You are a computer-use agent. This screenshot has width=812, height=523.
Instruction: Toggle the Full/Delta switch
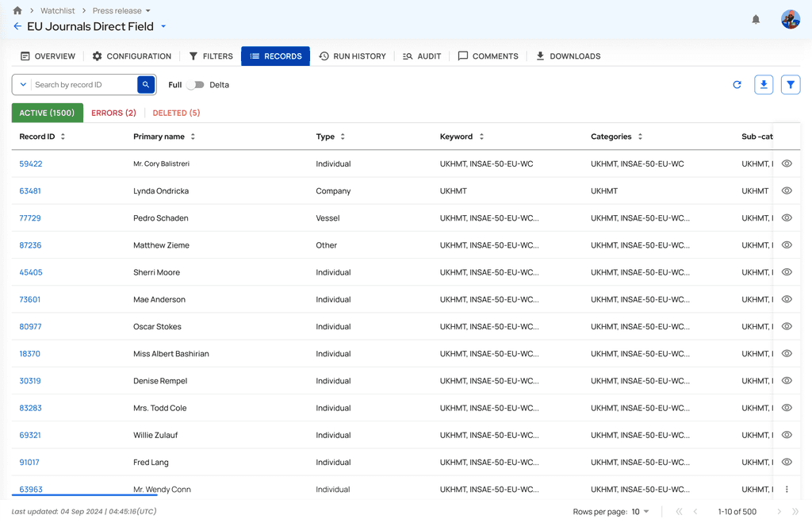point(195,85)
